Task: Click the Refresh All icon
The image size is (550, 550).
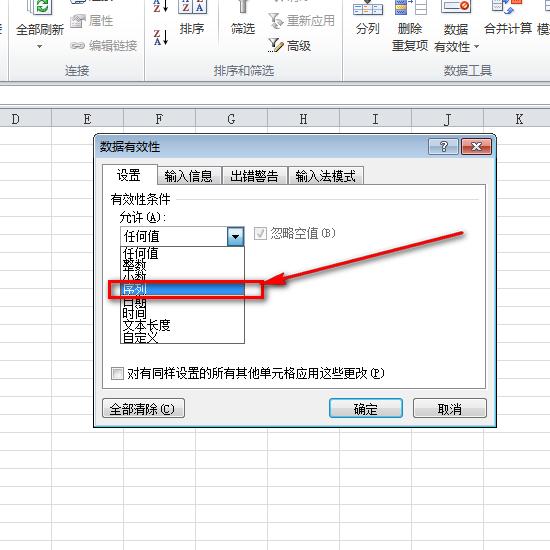Action: tap(40, 8)
